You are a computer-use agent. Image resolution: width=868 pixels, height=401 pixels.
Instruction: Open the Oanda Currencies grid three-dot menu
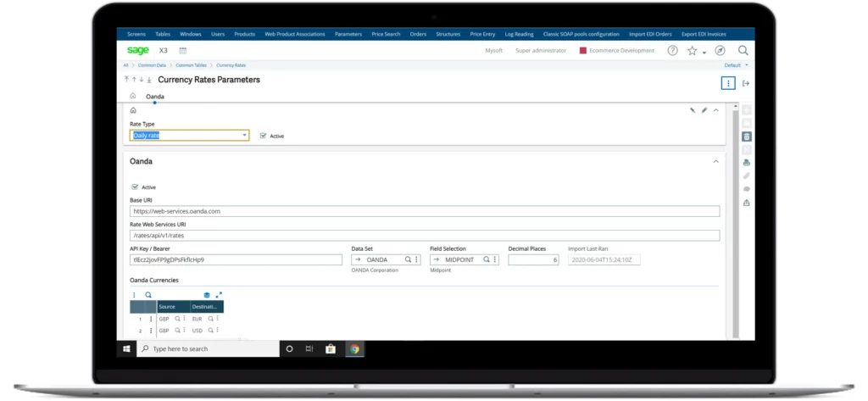(x=134, y=295)
